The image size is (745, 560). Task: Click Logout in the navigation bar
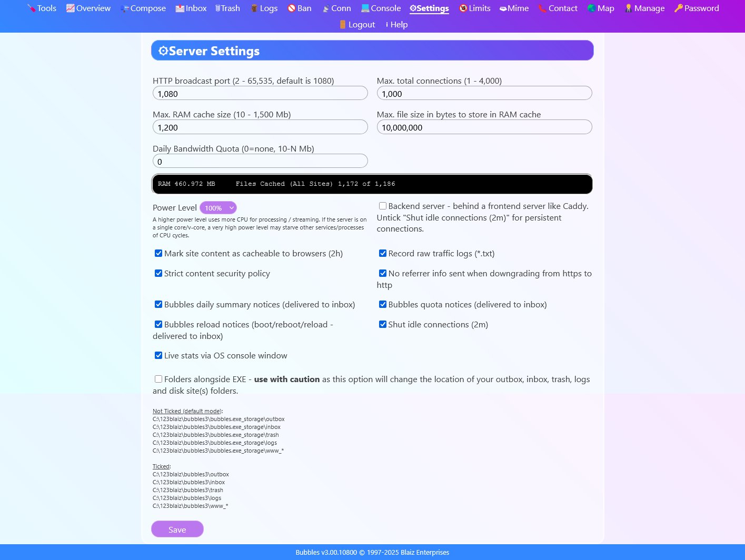(x=357, y=25)
